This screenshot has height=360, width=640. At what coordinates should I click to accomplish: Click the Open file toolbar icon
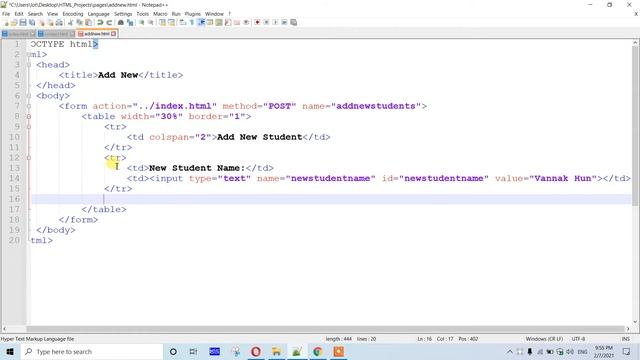coord(14,22)
